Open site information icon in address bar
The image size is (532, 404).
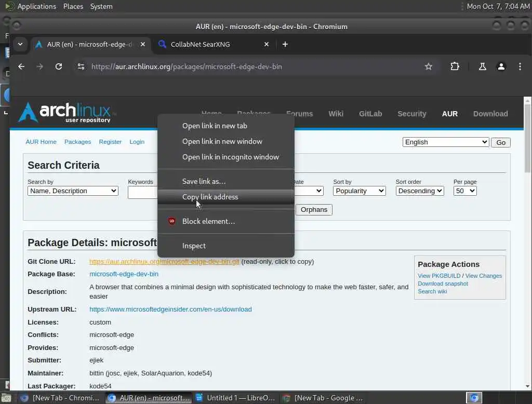(x=81, y=66)
